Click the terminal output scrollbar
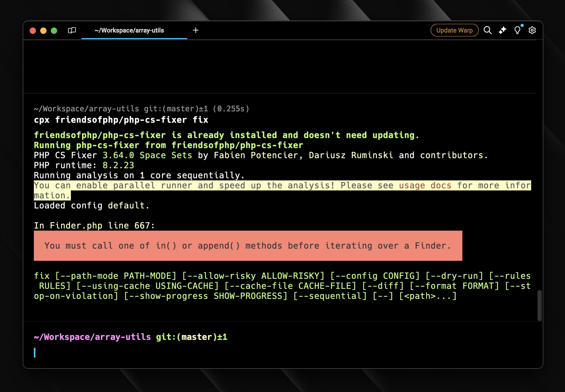565x392 pixels. click(x=539, y=306)
